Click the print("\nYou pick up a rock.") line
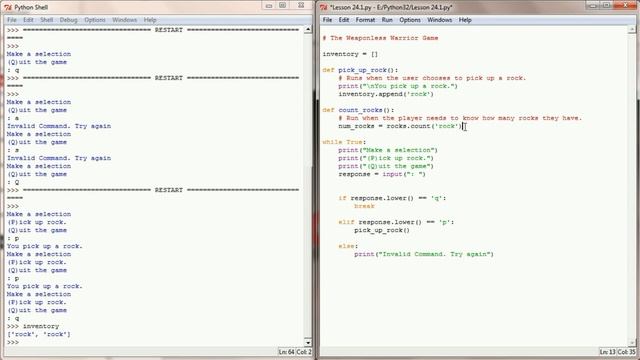640x360 pixels. (x=398, y=86)
